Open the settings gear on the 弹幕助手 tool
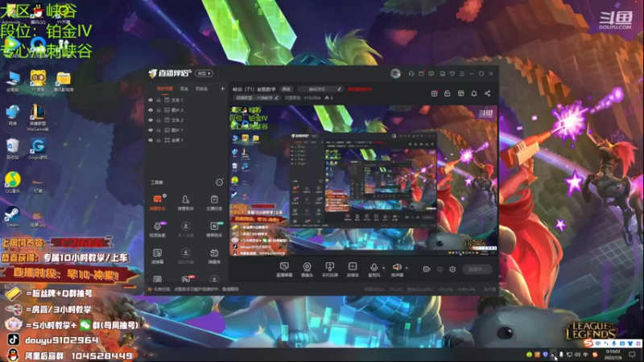The height and width of the screenshot is (362, 644). pos(164,195)
